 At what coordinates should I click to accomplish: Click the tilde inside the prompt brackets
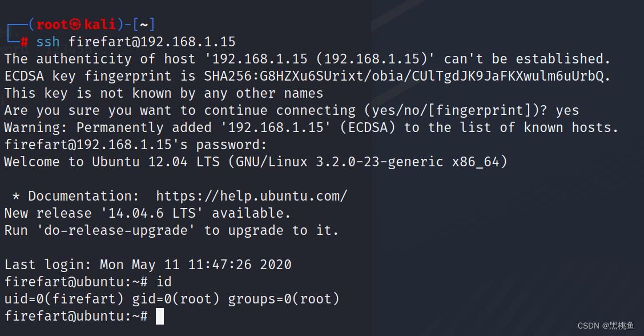[144, 25]
